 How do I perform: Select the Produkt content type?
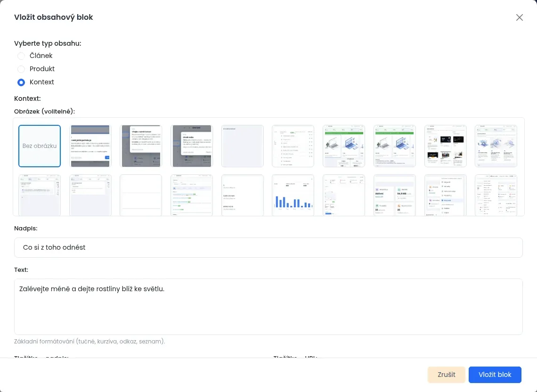click(x=21, y=69)
